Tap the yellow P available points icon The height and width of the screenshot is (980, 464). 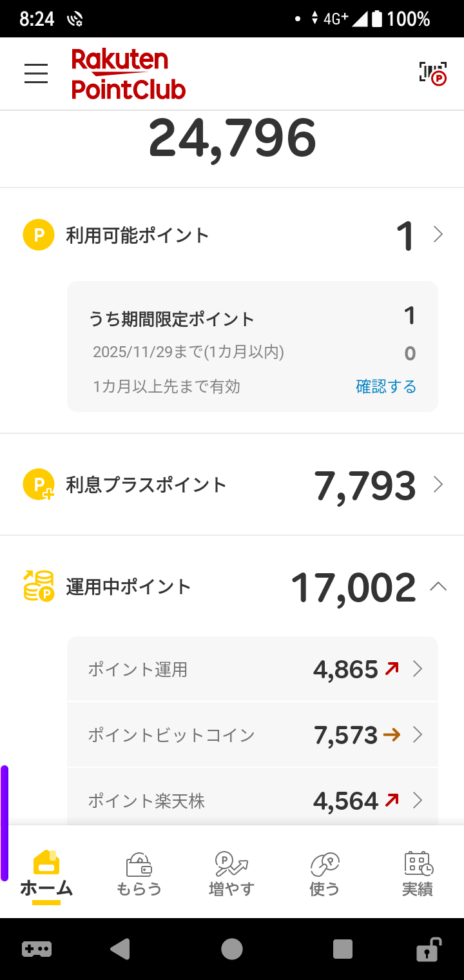(39, 235)
